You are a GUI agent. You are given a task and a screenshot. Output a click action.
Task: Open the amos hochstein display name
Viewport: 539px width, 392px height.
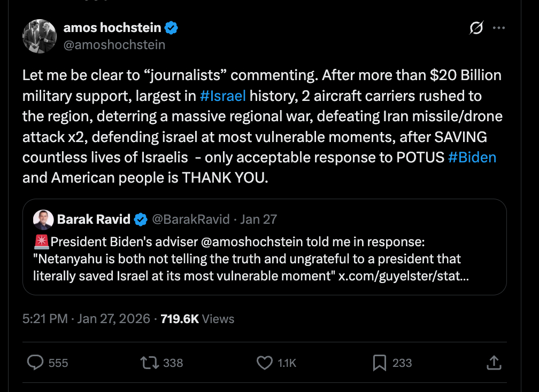point(112,28)
